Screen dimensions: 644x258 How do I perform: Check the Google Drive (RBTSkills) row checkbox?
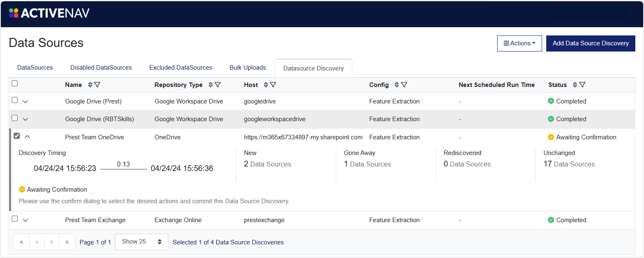point(15,118)
